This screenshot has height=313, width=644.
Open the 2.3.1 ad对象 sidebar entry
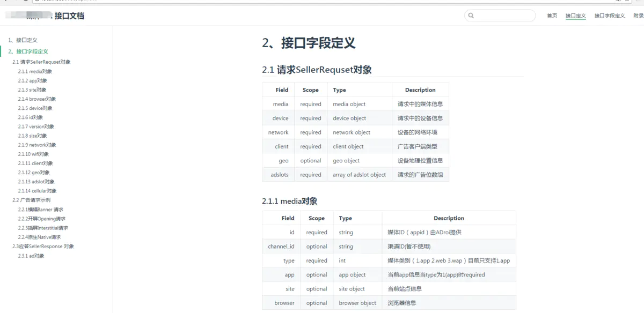pyautogui.click(x=32, y=256)
